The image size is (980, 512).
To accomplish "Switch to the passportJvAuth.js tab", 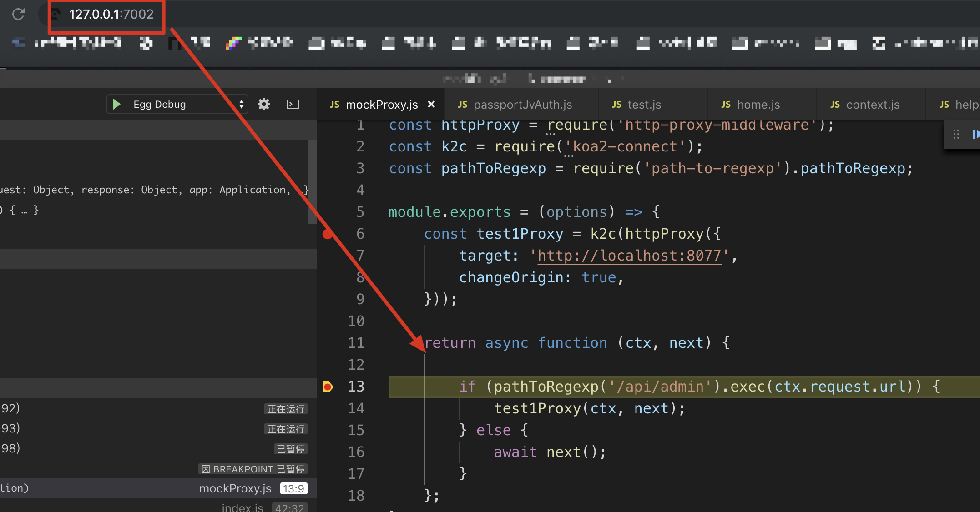I will point(522,105).
